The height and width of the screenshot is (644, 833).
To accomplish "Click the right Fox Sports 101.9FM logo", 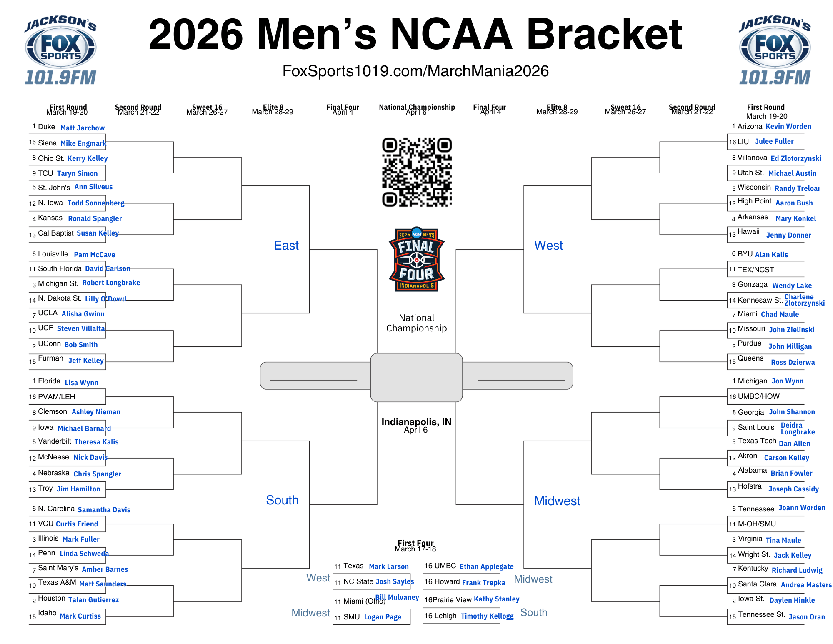I will (775, 50).
